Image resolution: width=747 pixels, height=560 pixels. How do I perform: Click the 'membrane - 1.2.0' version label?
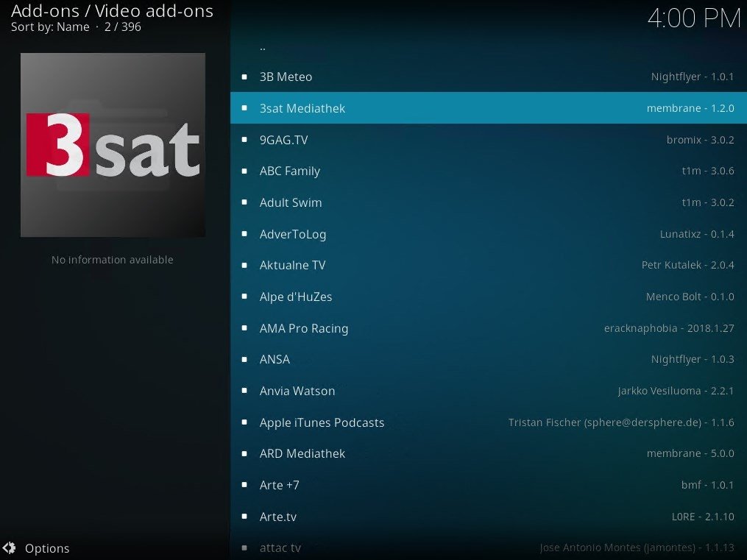690,108
